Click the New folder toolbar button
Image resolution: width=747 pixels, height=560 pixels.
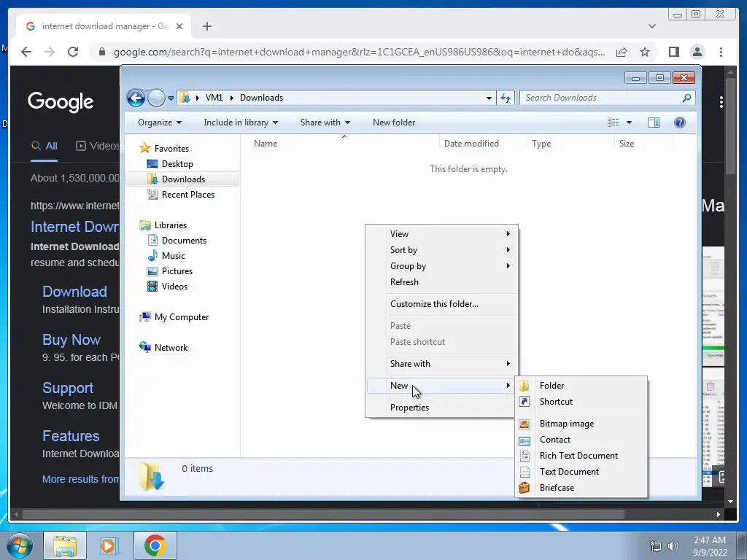click(394, 122)
